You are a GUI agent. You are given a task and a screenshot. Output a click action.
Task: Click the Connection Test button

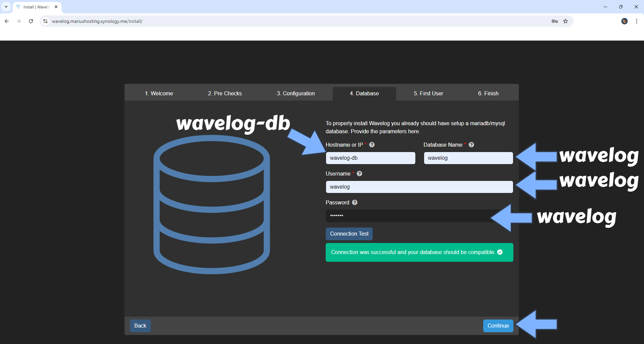(x=349, y=234)
